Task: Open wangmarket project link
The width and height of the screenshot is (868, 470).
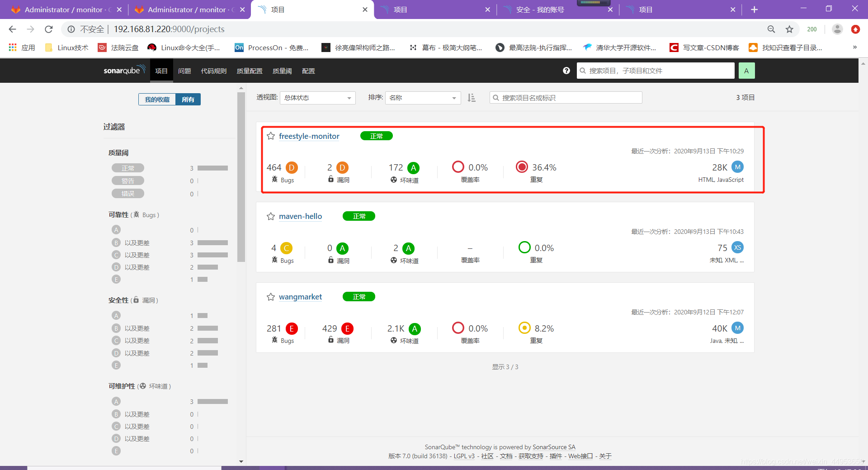Action: click(300, 297)
